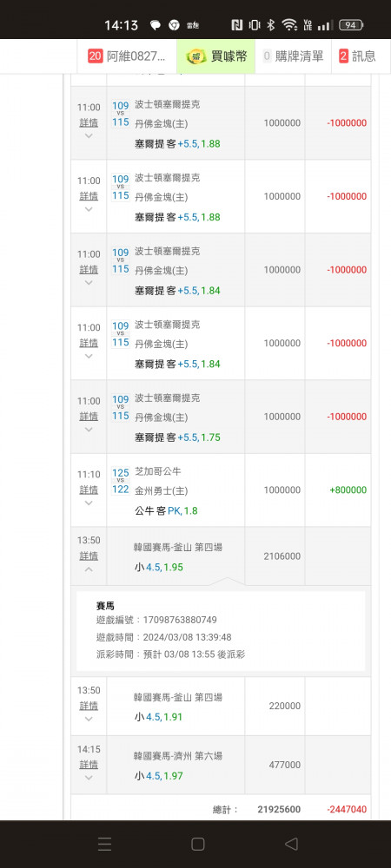Open the 阿維0827 account tab
This screenshot has height=868, width=391.
[x=127, y=56]
